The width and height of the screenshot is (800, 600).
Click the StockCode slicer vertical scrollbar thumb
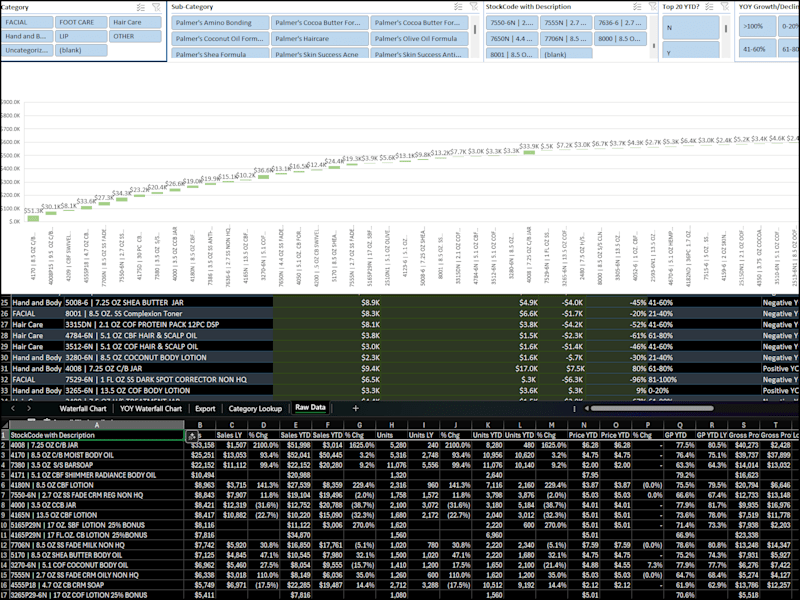(654, 46)
